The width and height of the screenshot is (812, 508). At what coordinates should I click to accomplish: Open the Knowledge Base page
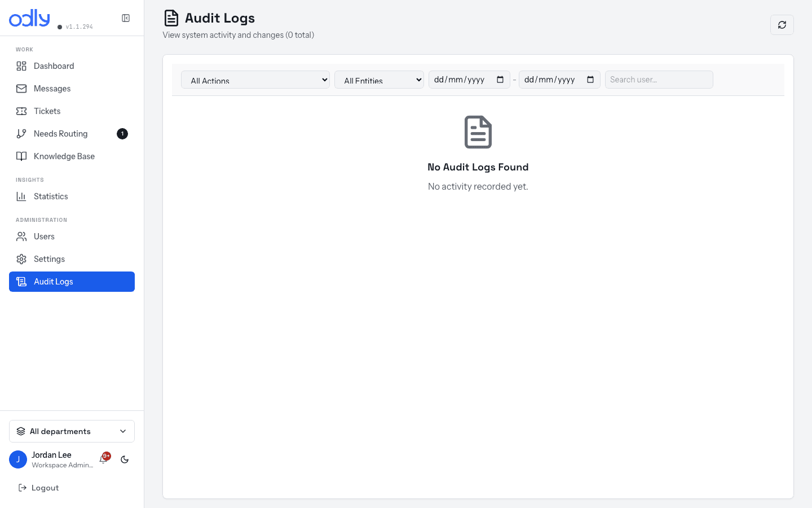tap(72, 156)
